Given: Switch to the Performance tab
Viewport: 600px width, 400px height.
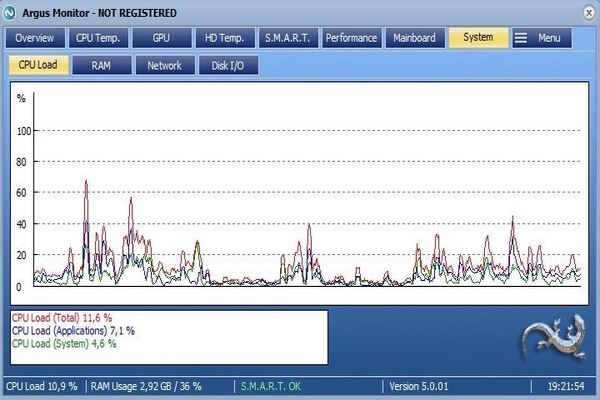Looking at the screenshot, I should coord(352,38).
